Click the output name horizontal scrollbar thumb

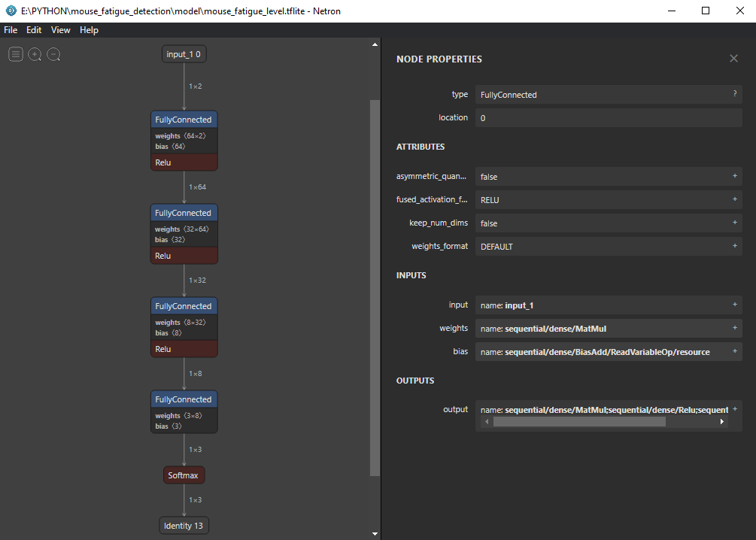pyautogui.click(x=579, y=422)
